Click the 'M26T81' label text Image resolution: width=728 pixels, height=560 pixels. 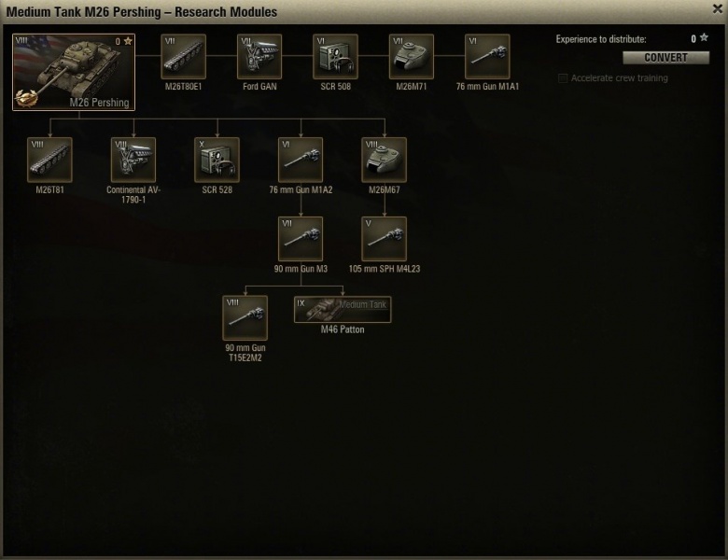click(49, 189)
